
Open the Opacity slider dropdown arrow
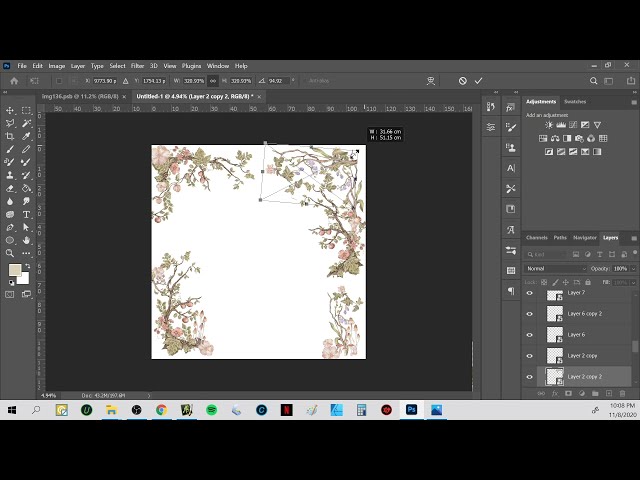[x=633, y=269]
